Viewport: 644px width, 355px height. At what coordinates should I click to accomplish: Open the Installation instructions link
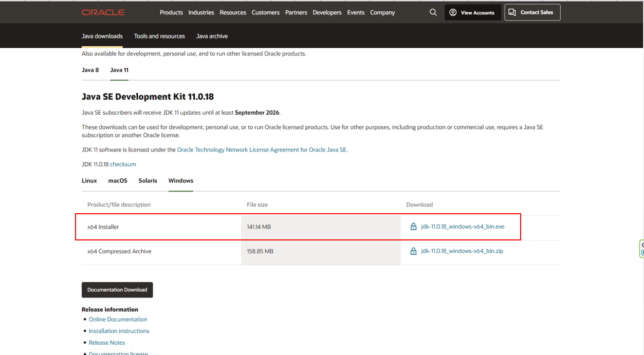119,331
